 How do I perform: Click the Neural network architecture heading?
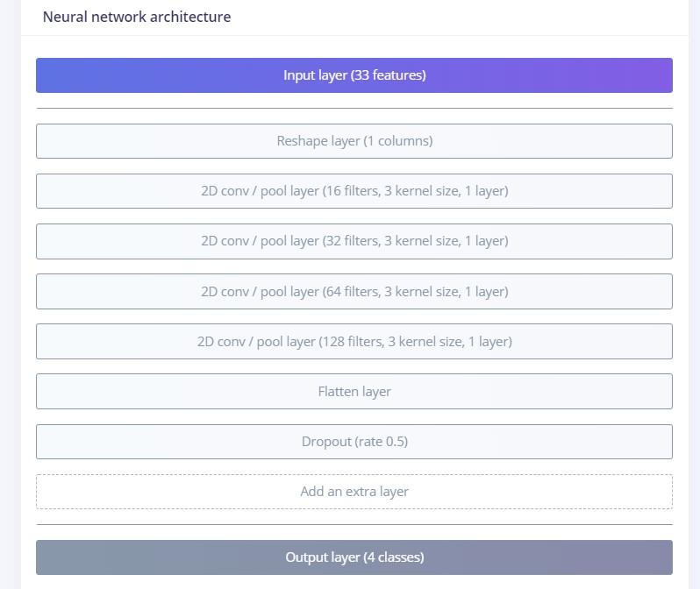137,17
